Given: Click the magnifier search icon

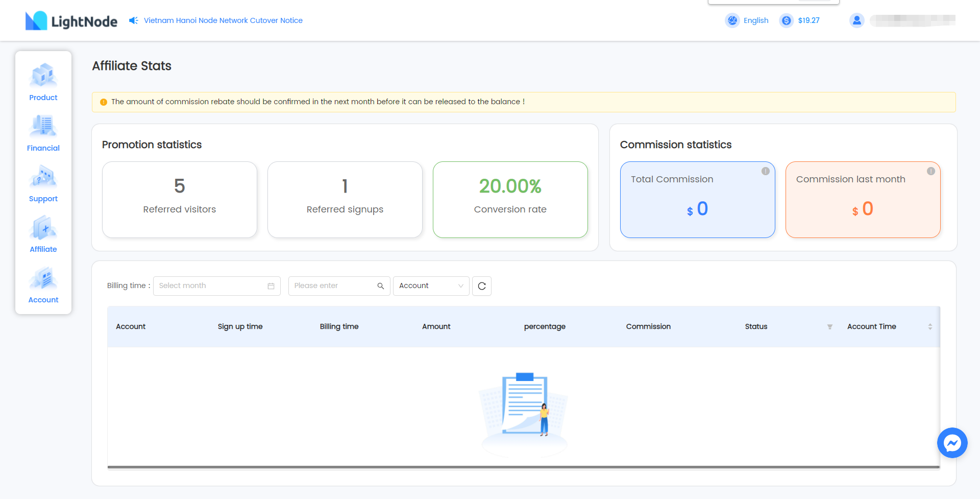Looking at the screenshot, I should click(x=381, y=286).
